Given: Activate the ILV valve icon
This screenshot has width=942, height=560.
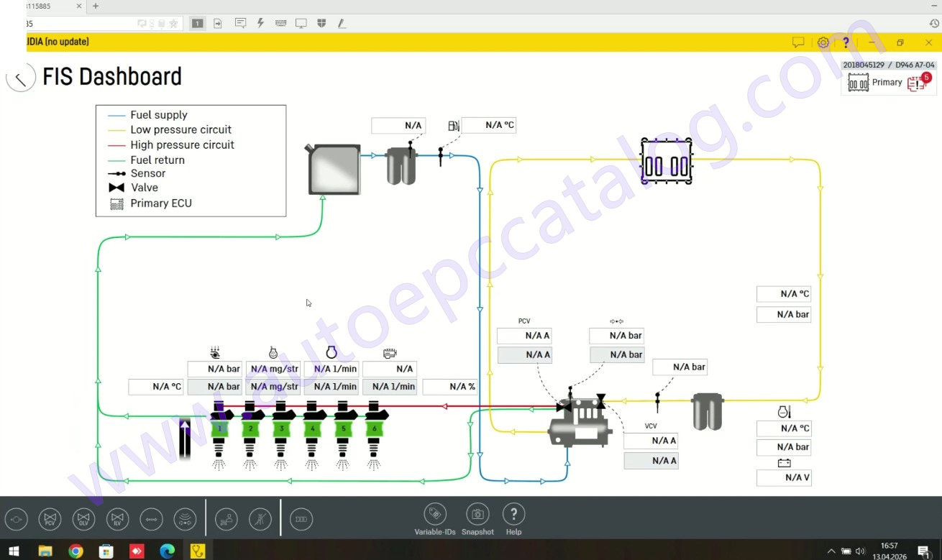Looking at the screenshot, I should tap(117, 518).
